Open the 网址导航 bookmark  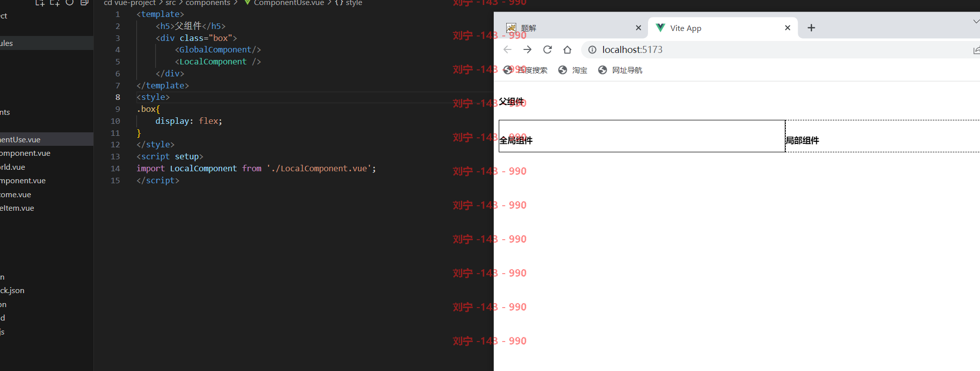point(620,70)
